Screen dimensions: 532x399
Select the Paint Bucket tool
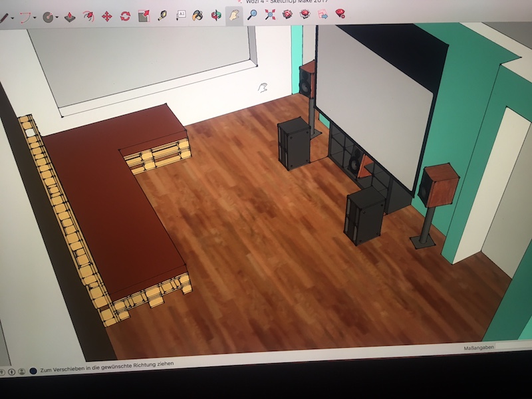pos(198,15)
